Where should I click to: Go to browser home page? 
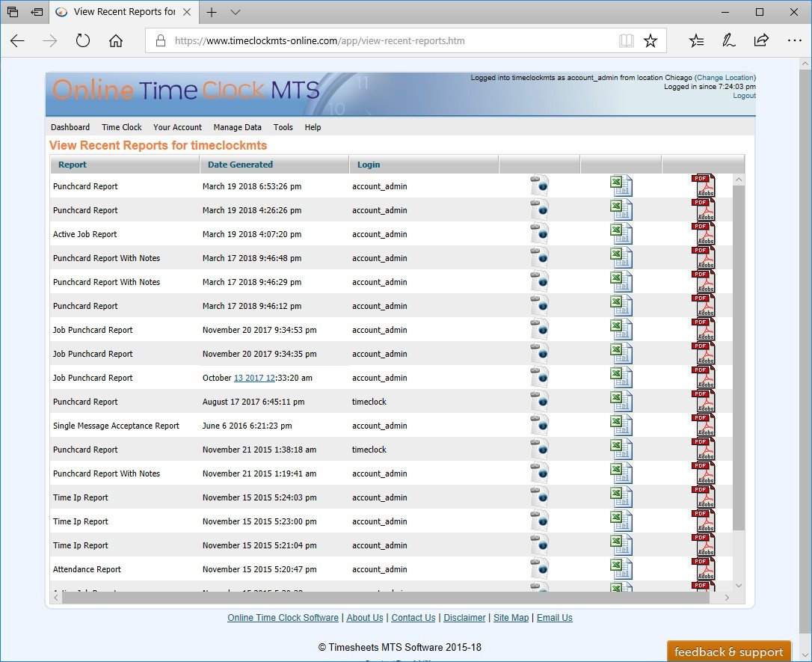[x=115, y=40]
